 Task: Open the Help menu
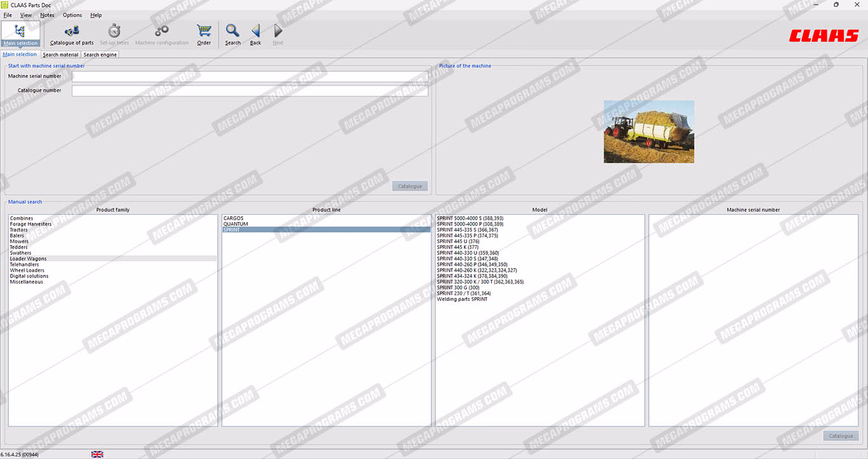(x=96, y=15)
